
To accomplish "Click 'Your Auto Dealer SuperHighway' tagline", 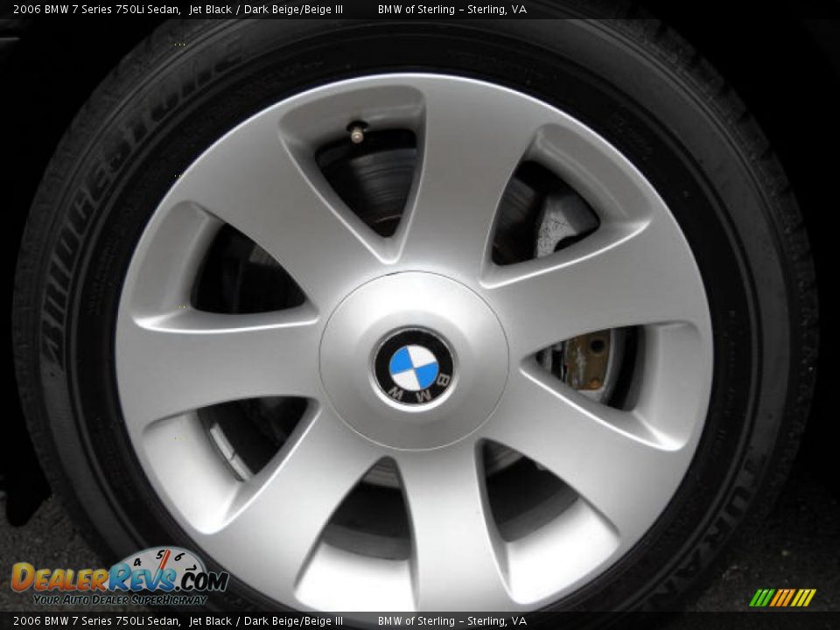I will pyautogui.click(x=120, y=600).
